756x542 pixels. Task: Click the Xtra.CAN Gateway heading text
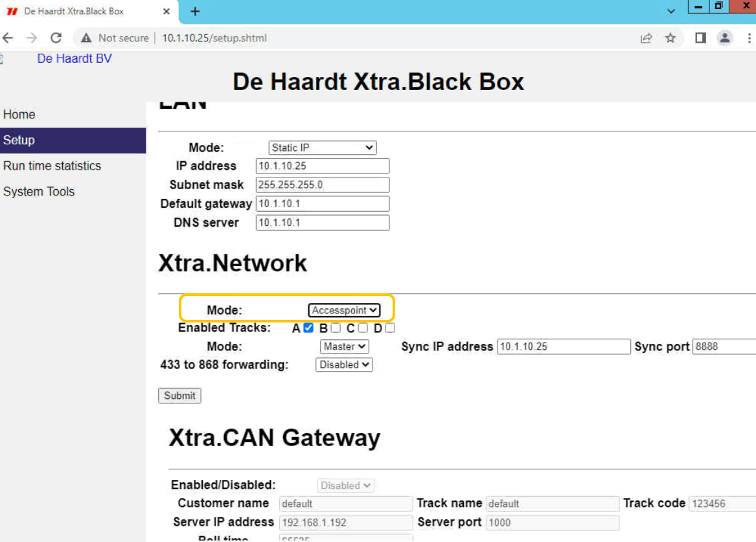(x=274, y=438)
